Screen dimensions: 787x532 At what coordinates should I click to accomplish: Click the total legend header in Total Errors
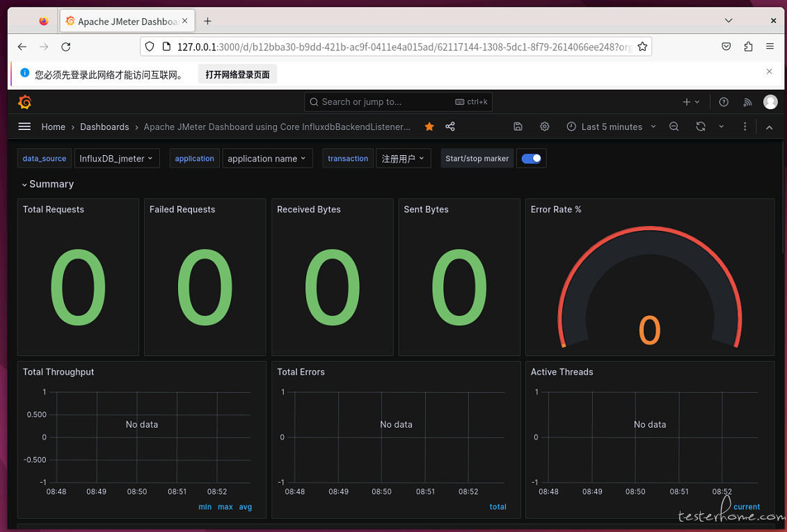pyautogui.click(x=498, y=507)
